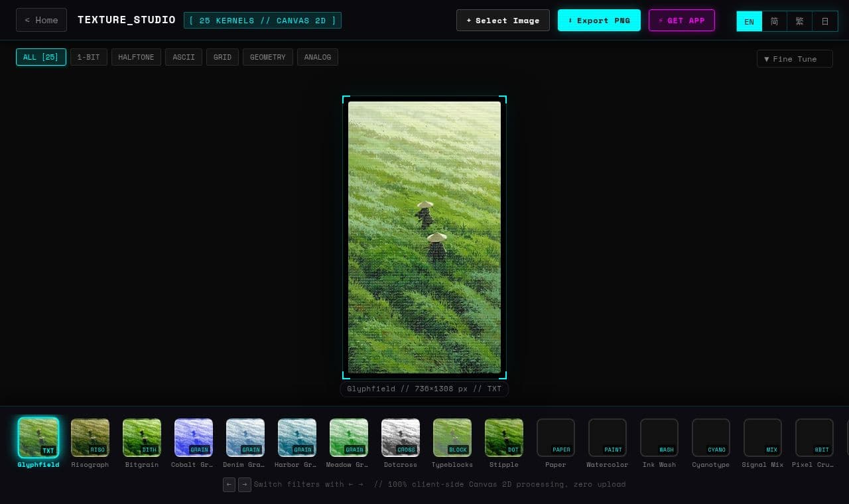Select the Risograph filter thumbnail
The height and width of the screenshot is (504, 849).
click(90, 438)
